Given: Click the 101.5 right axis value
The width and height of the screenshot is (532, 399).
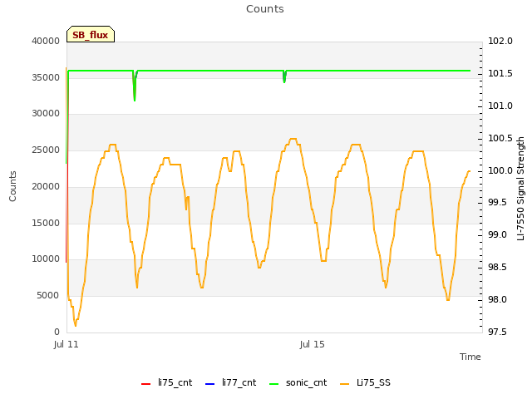Looking at the screenshot, I should point(500,74).
